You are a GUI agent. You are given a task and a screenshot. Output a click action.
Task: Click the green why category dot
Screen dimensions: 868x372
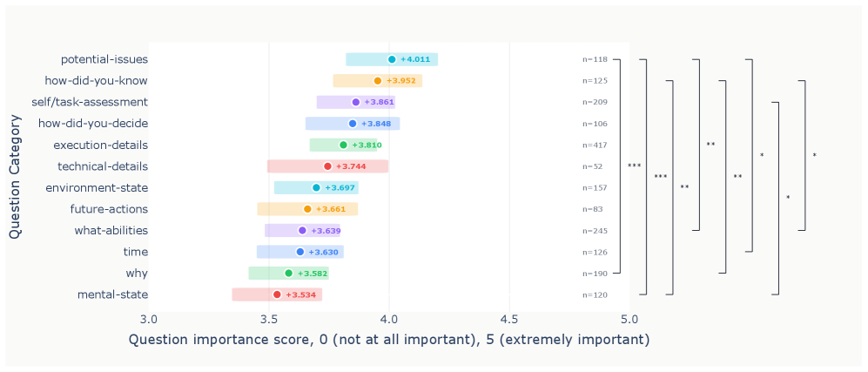click(x=288, y=274)
